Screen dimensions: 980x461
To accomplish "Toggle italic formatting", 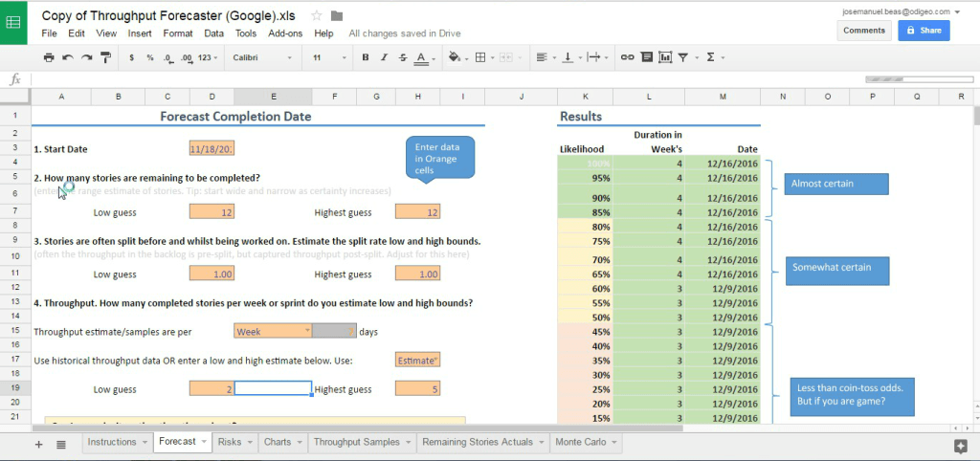I will 384,57.
